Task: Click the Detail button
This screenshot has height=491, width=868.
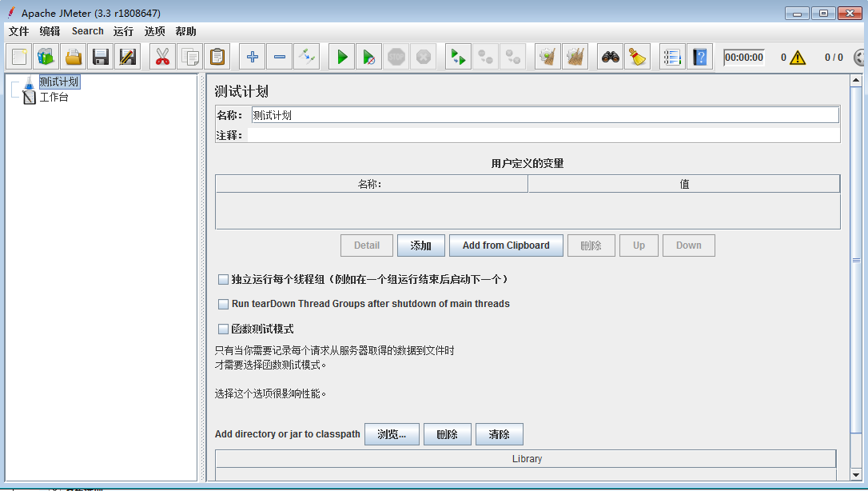Action: tap(367, 245)
